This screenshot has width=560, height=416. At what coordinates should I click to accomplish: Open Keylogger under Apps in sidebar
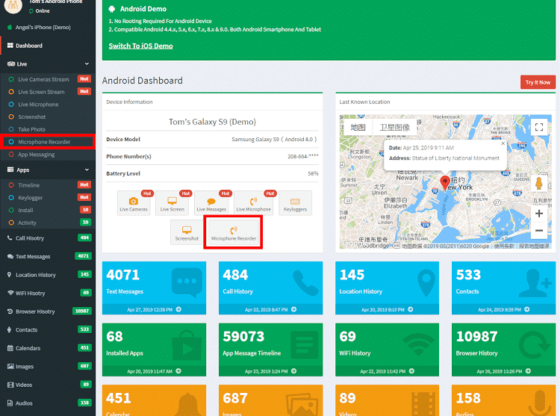click(48, 197)
